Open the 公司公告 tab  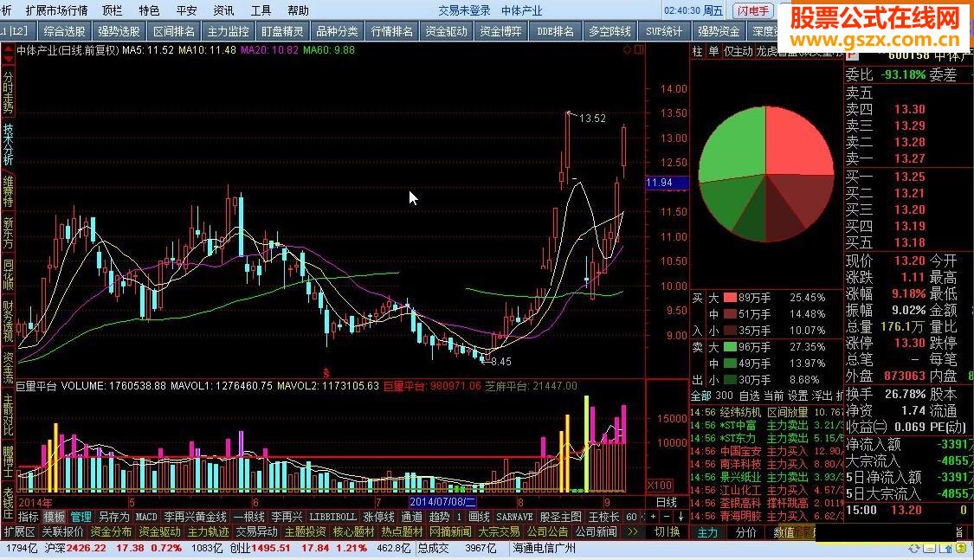(547, 532)
